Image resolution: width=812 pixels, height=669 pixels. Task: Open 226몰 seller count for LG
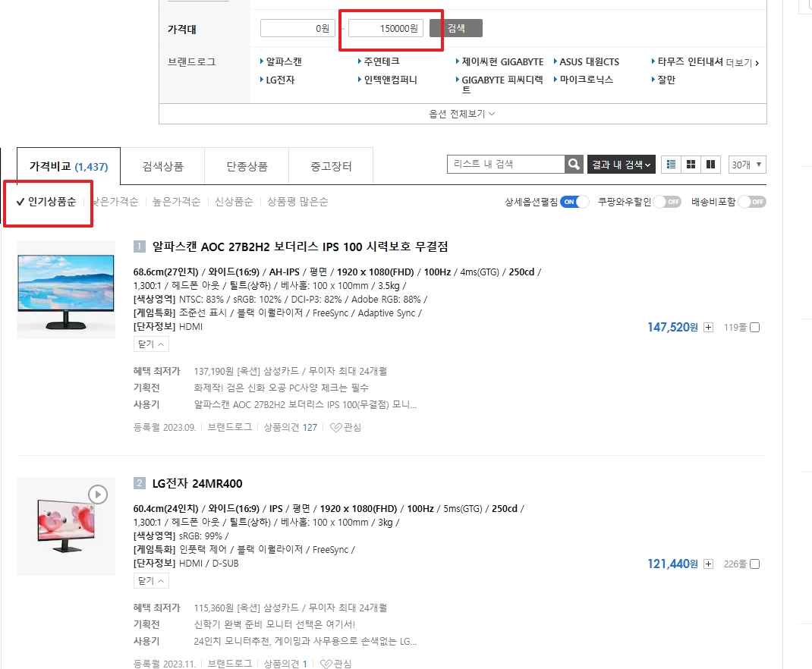(735, 564)
